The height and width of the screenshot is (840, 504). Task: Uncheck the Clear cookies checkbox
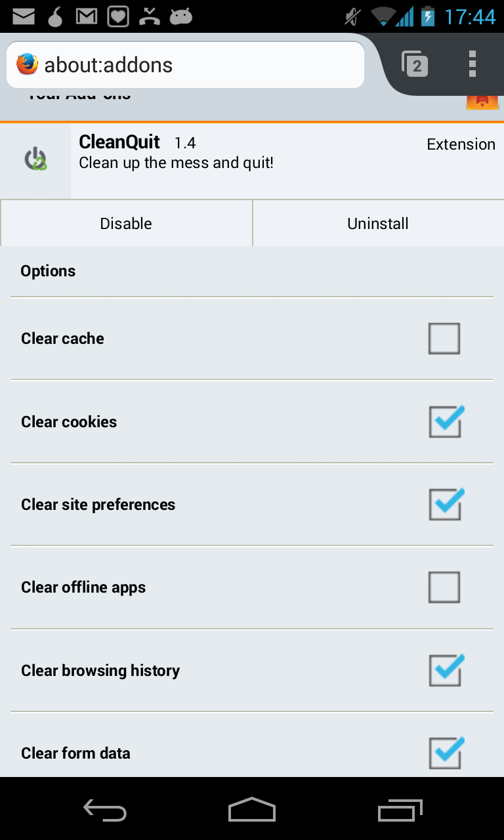click(x=446, y=421)
